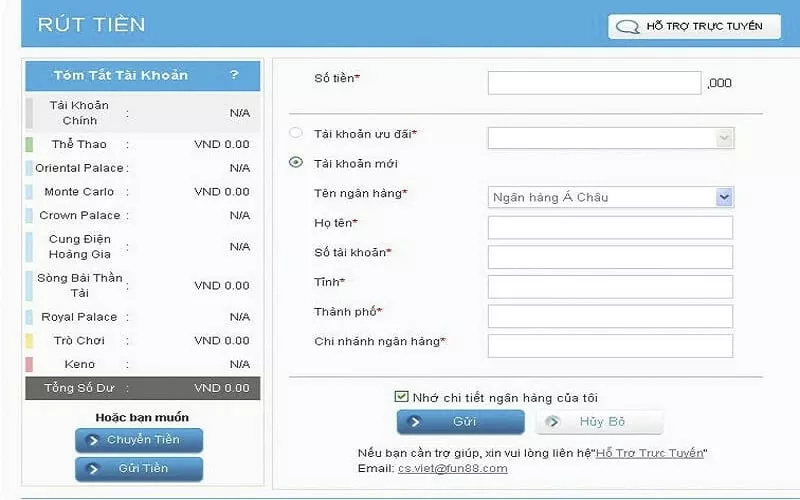Click the Số tiền amount input field
Image resolution: width=800 pixels, height=500 pixels.
click(x=594, y=83)
